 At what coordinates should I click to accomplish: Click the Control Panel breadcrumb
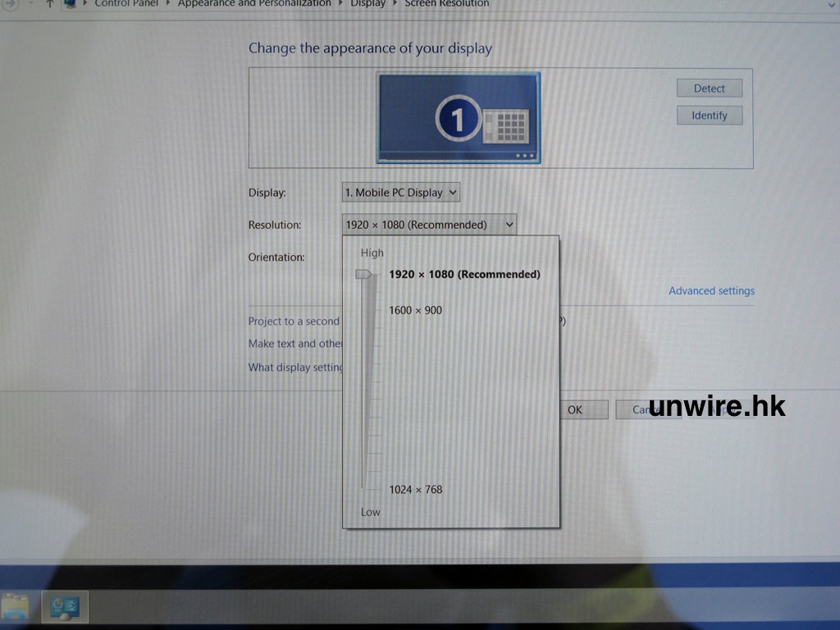click(x=127, y=3)
